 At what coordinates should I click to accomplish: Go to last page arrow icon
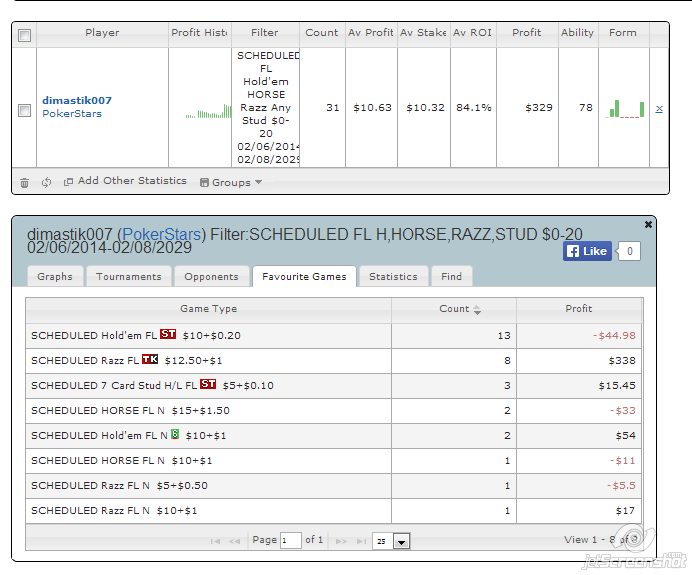point(361,541)
